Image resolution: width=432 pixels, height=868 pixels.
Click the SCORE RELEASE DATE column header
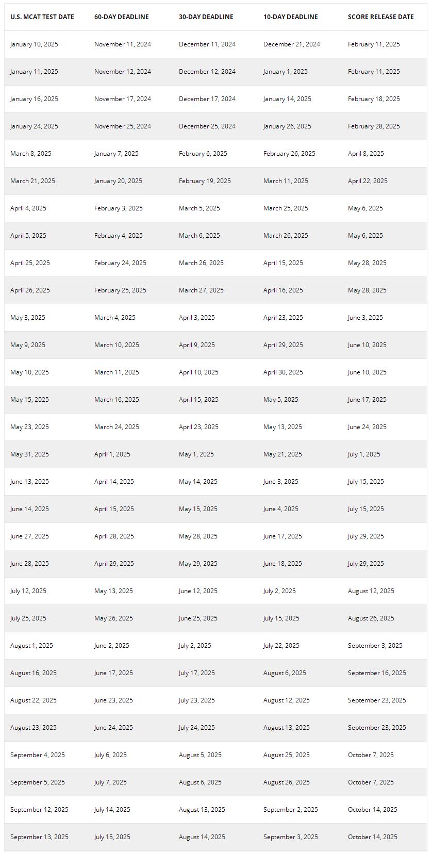381,17
